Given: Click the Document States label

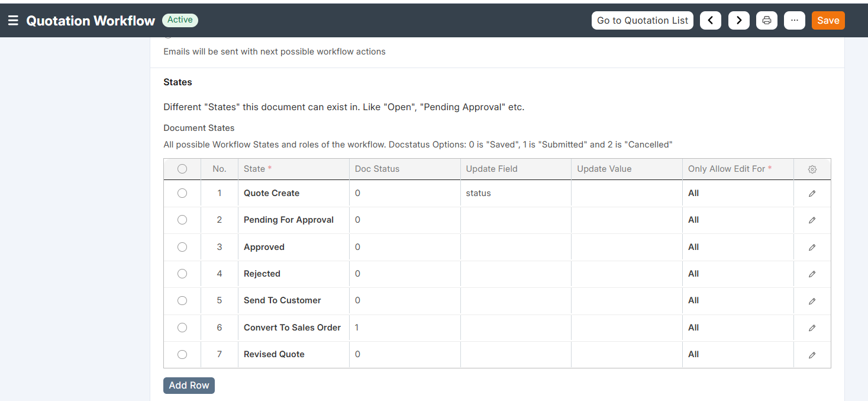Looking at the screenshot, I should 199,128.
